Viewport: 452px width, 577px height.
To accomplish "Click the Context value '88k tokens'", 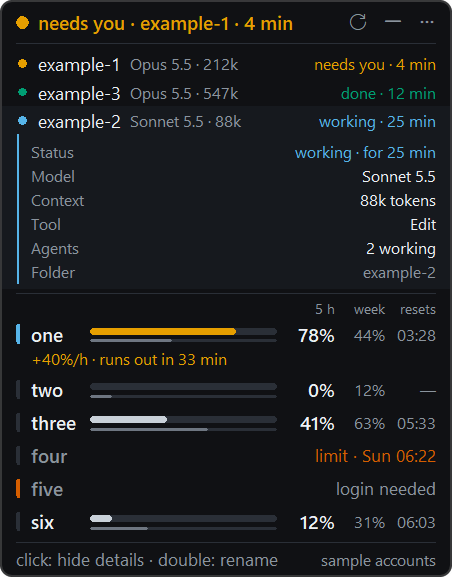I will [x=398, y=201].
